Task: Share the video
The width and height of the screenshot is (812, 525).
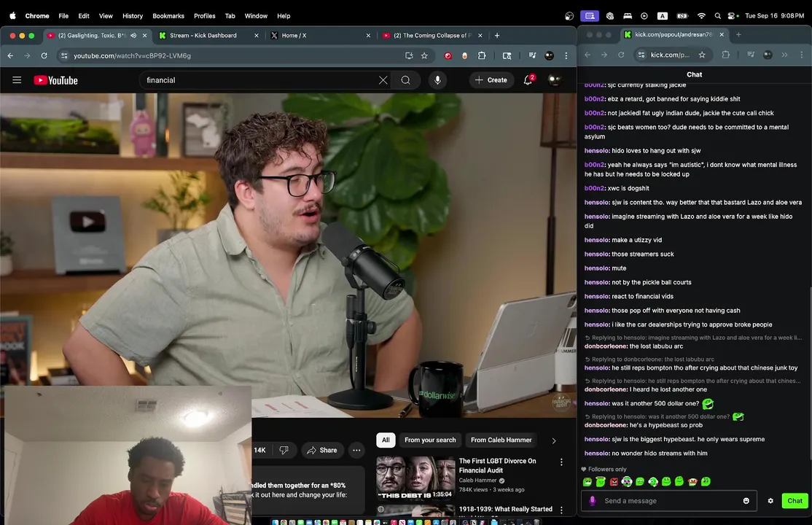Action: (322, 450)
